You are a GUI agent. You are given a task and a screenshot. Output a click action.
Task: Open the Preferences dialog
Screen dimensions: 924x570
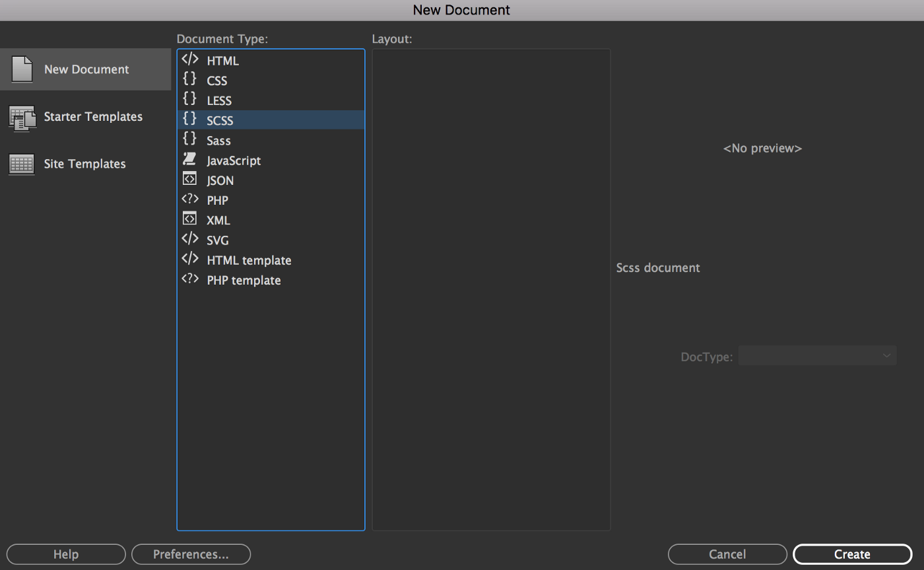point(191,554)
